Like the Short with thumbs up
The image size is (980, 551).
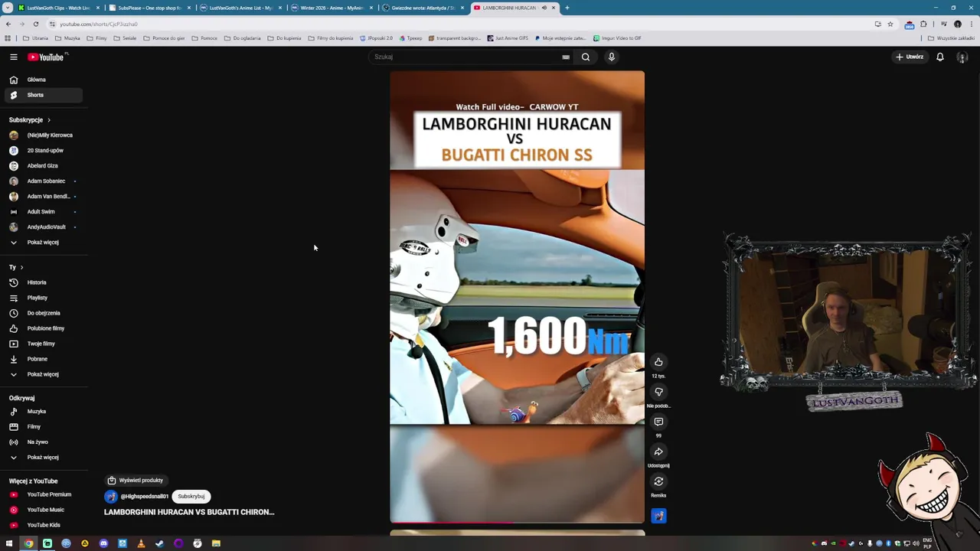coord(658,362)
